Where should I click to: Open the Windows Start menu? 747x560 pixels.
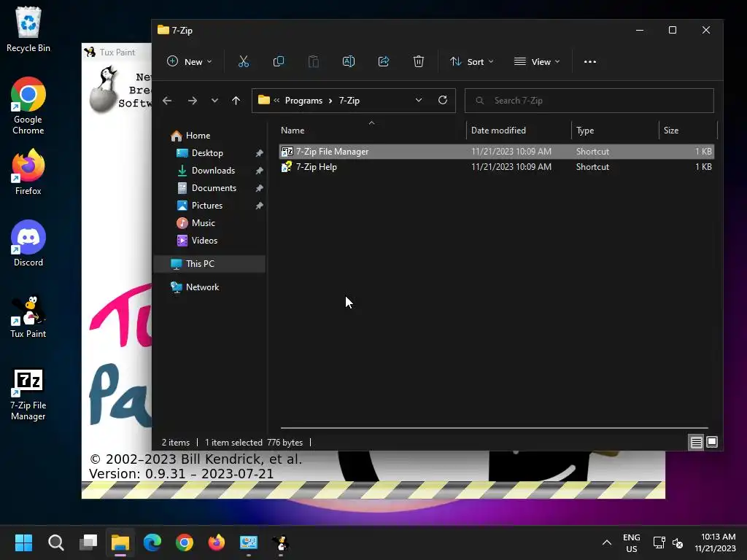23,542
